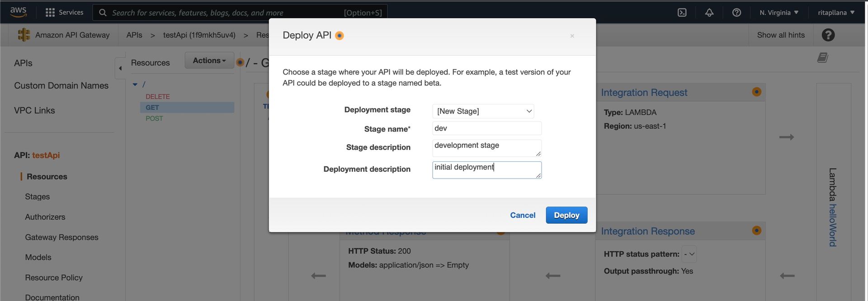This screenshot has width=868, height=301.
Task: Click the testApi link beside API label
Action: point(46,155)
